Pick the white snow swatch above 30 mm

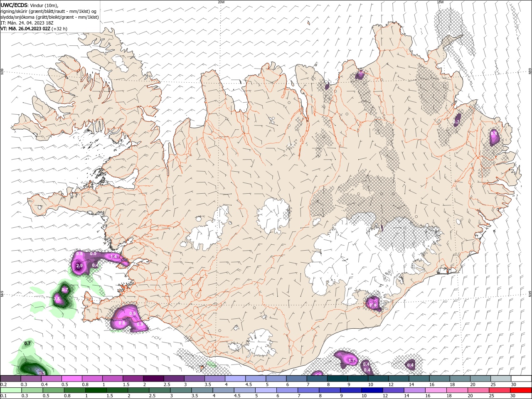521,379
